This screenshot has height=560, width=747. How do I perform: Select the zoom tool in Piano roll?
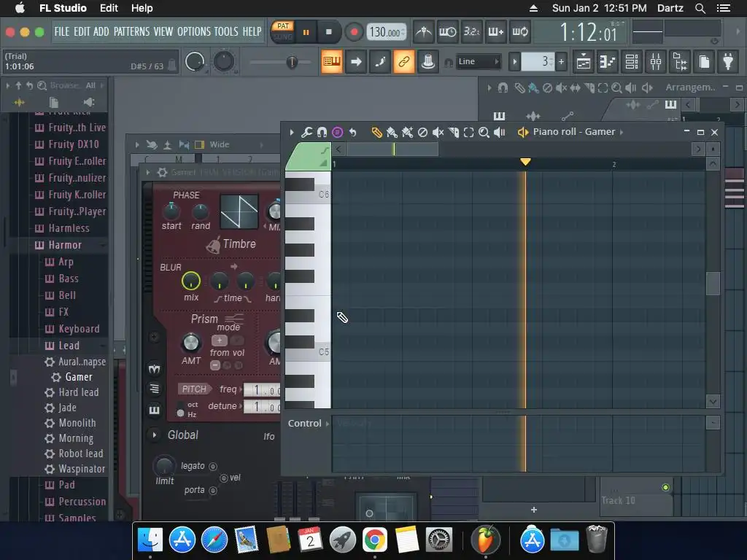[484, 133]
